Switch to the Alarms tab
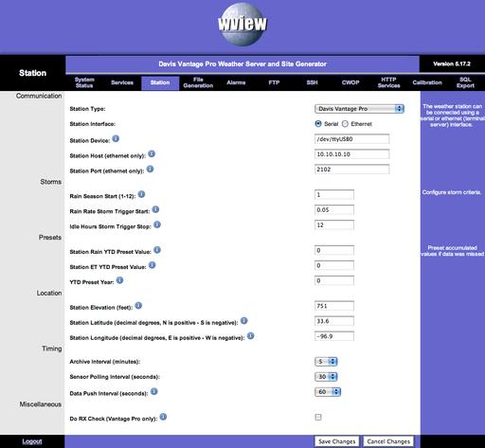 click(x=236, y=82)
